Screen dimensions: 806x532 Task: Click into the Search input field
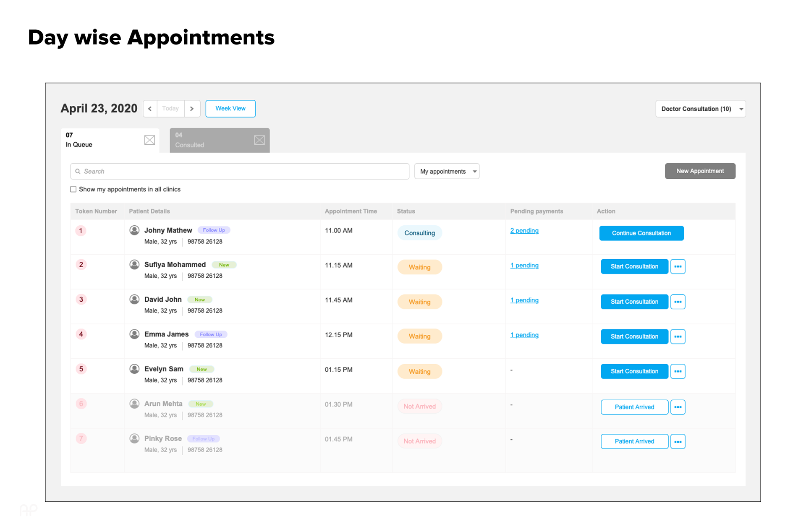[243, 171]
